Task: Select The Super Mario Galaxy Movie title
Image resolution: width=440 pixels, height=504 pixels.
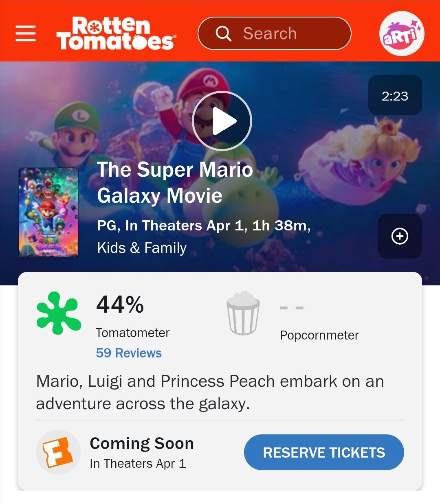Action: tap(175, 182)
